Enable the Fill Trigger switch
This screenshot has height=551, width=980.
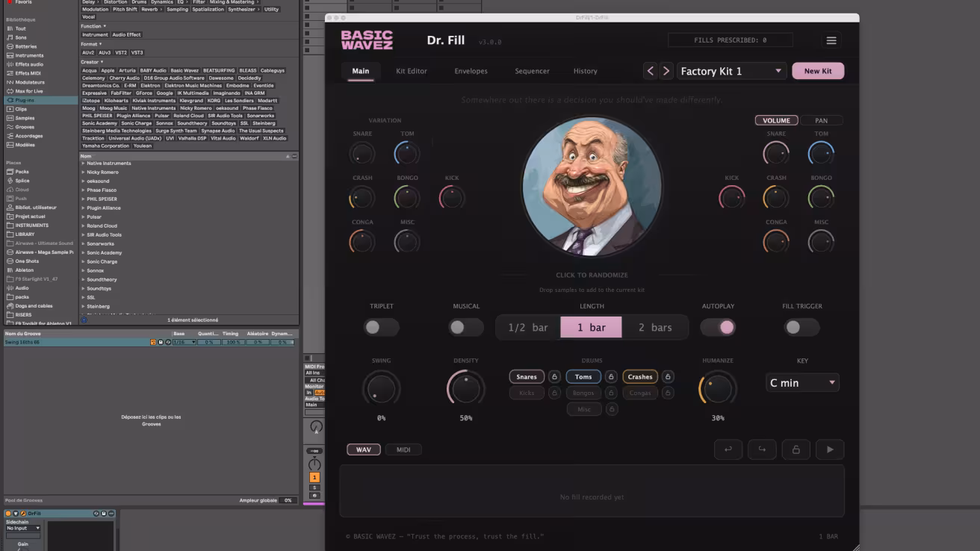(801, 327)
